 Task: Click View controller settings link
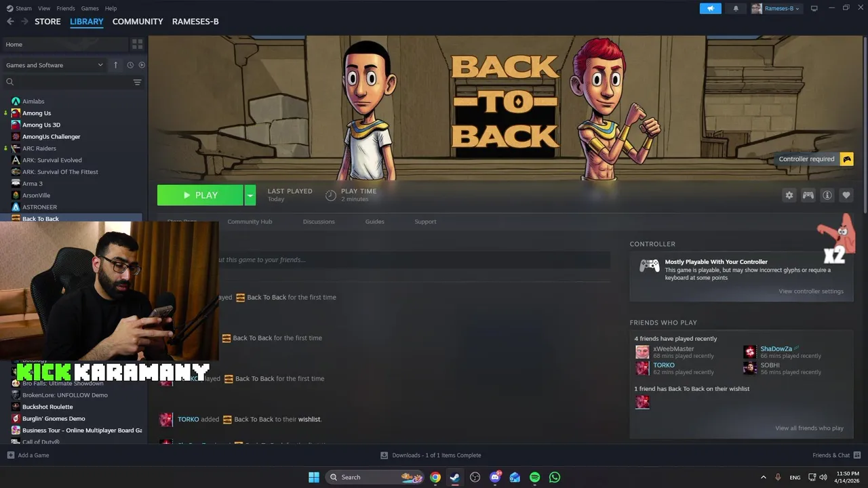811,291
